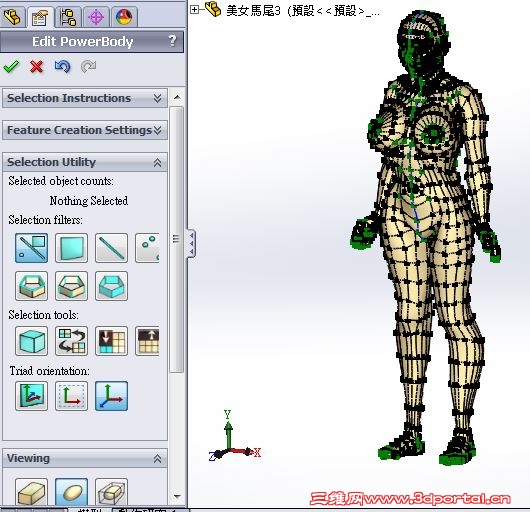Click the shrink selection grid tool
Image resolution: width=530 pixels, height=512 pixels.
(x=112, y=341)
